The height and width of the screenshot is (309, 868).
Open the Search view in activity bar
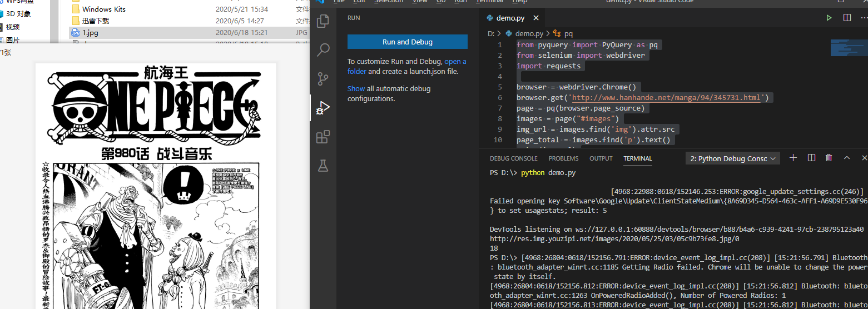323,51
